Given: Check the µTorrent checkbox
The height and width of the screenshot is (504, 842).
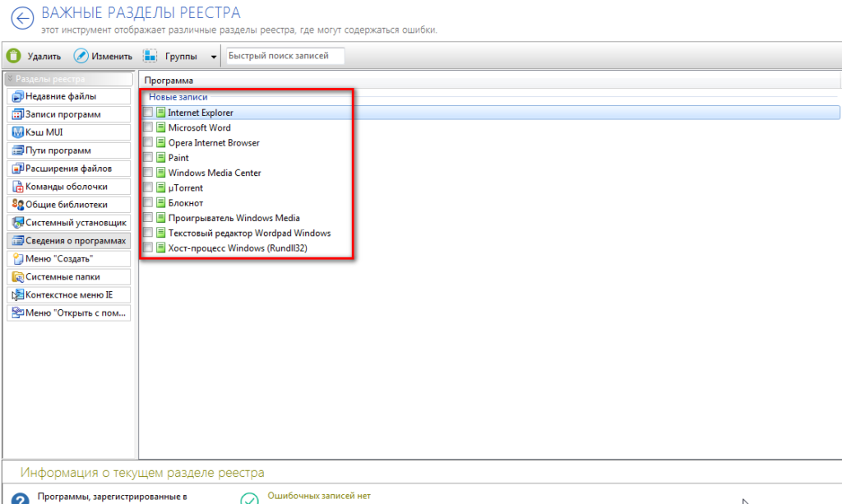Looking at the screenshot, I should [x=148, y=187].
